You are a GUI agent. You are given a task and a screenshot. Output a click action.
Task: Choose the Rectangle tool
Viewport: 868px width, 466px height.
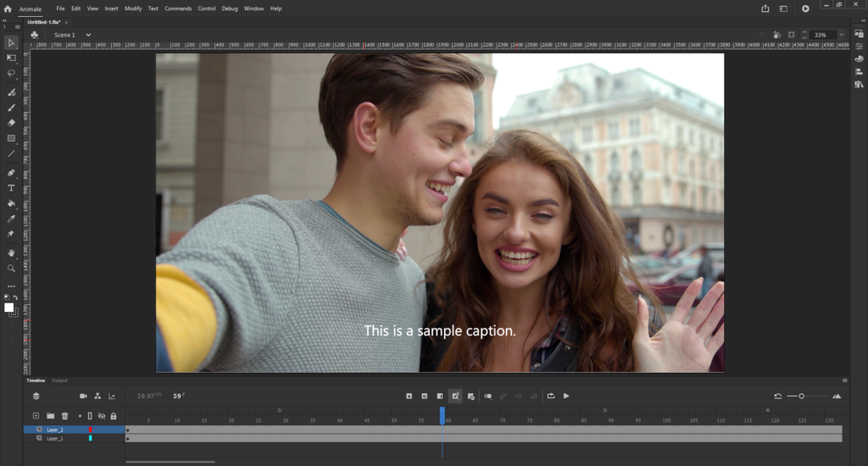click(11, 138)
